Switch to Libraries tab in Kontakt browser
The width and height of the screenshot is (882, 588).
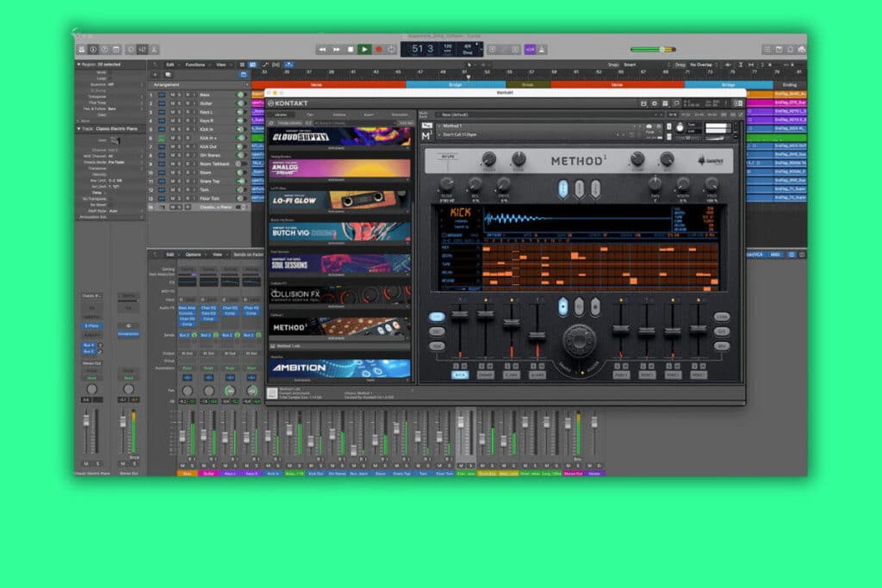pyautogui.click(x=281, y=115)
